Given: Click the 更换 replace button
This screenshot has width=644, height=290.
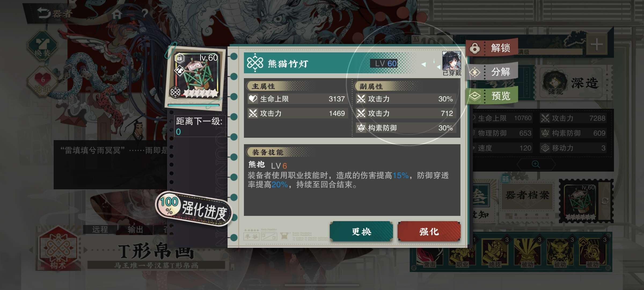Looking at the screenshot, I should [x=361, y=231].
